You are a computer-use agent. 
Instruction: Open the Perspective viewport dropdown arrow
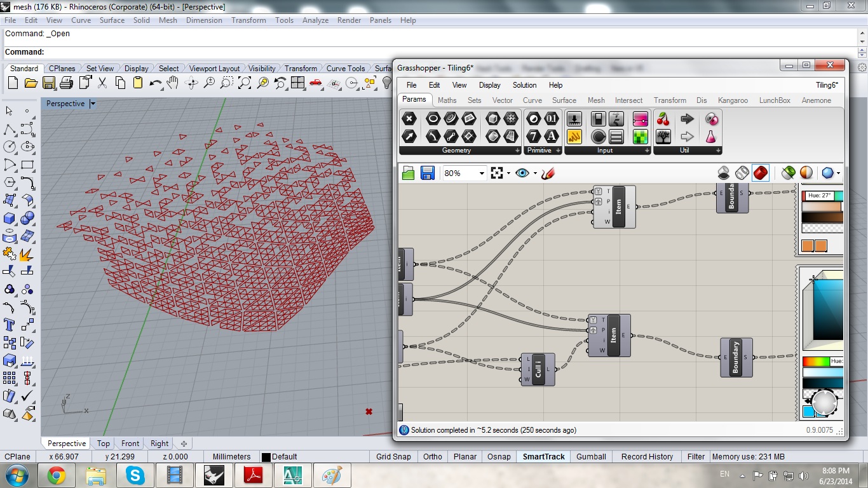[x=93, y=104]
